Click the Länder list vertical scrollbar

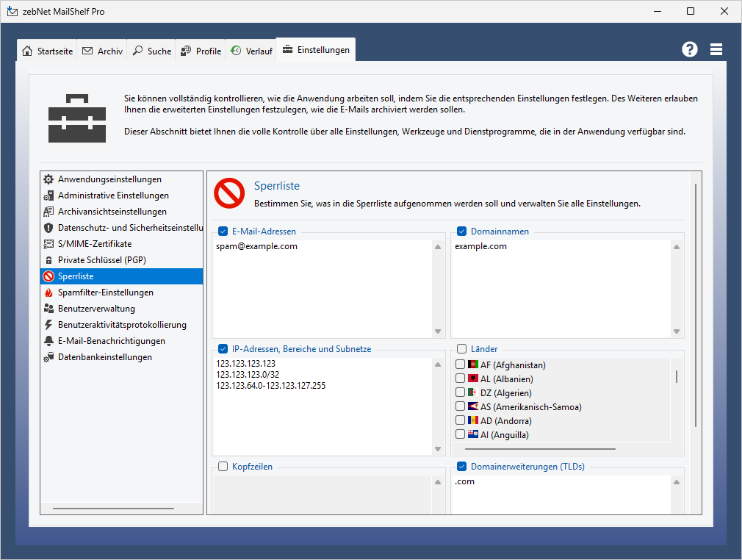[677, 377]
